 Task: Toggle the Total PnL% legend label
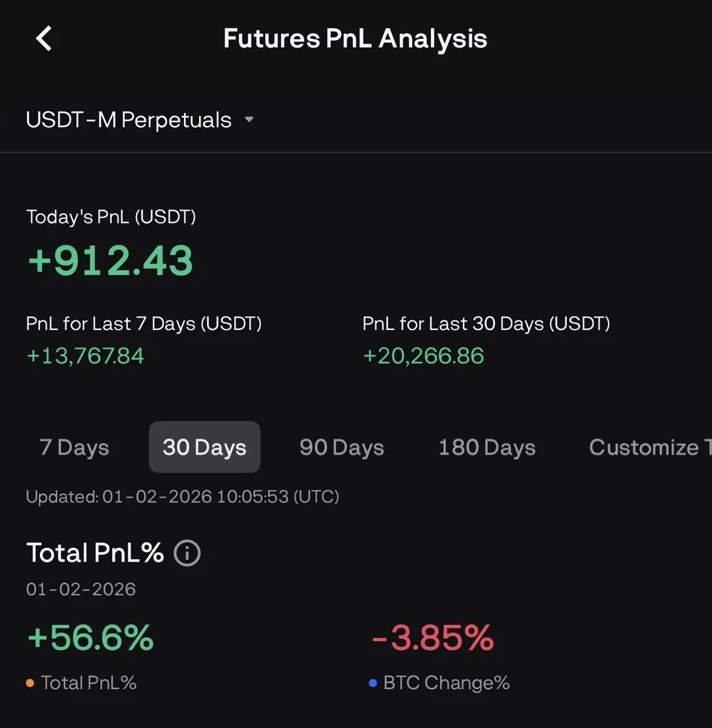point(89,683)
